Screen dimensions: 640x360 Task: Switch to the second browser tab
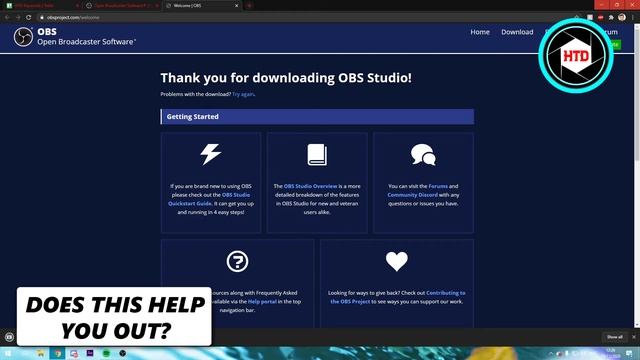(122, 6)
